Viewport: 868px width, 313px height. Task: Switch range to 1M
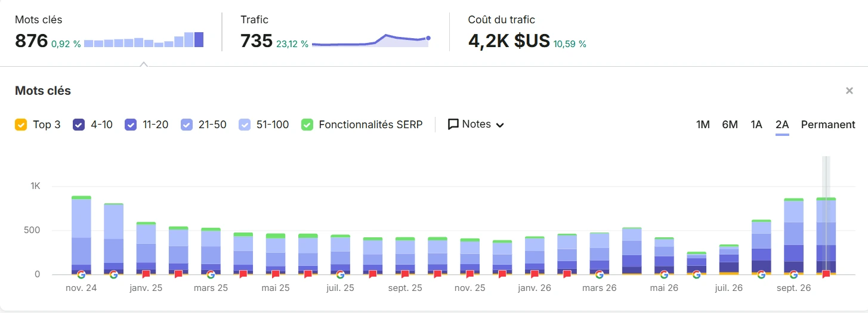click(x=703, y=125)
